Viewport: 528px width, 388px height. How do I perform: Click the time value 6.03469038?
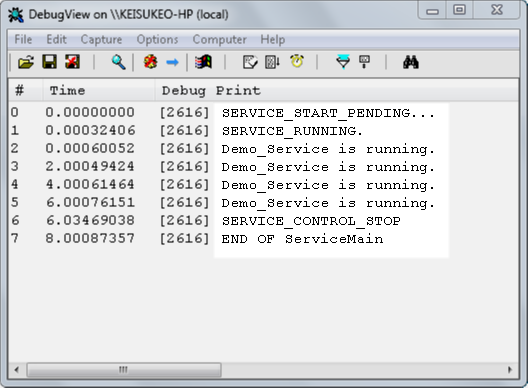90,220
